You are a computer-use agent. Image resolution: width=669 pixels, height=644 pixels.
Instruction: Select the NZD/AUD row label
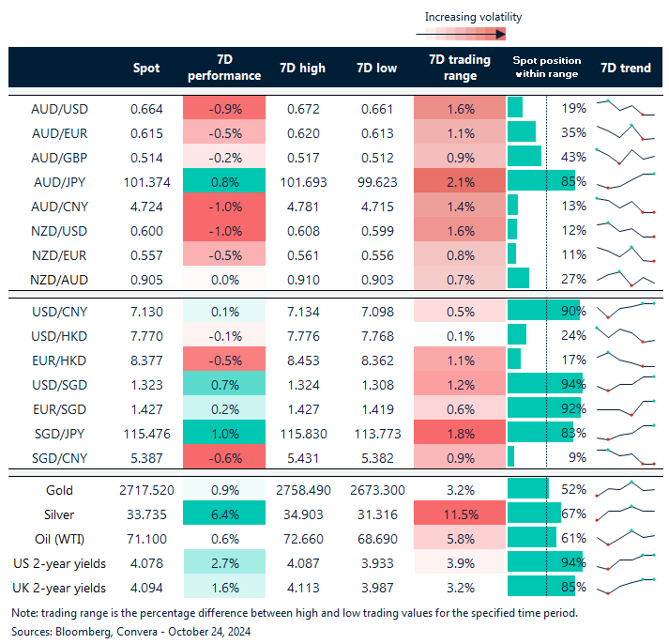coord(59,280)
